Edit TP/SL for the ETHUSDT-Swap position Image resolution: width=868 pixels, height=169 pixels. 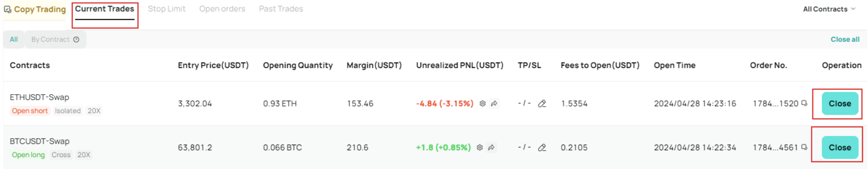click(542, 104)
